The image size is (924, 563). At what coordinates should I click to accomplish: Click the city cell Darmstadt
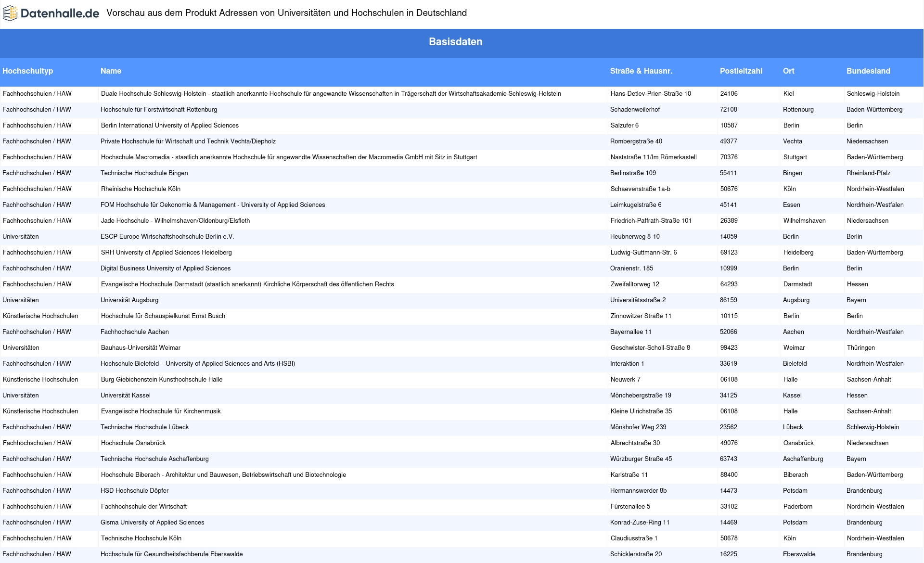click(797, 284)
